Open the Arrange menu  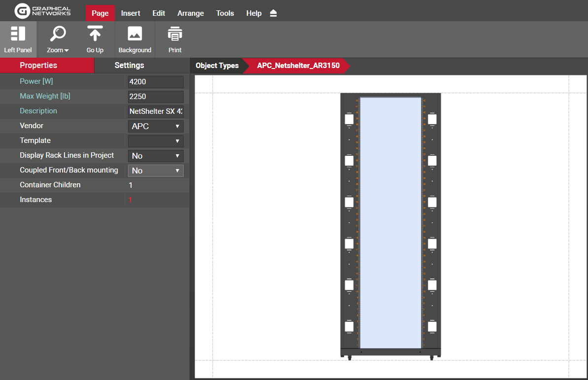click(191, 13)
